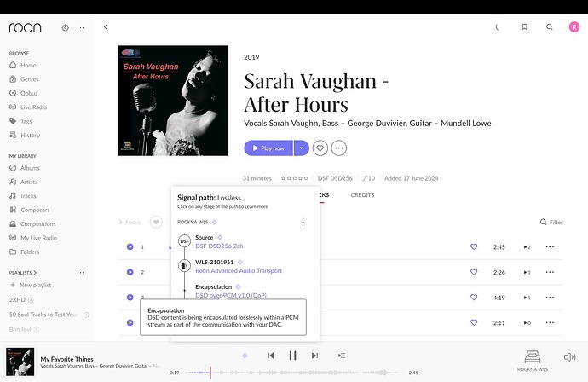Viewport: 588px width, 382px height.
Task: Skip to previous track
Action: point(271,356)
